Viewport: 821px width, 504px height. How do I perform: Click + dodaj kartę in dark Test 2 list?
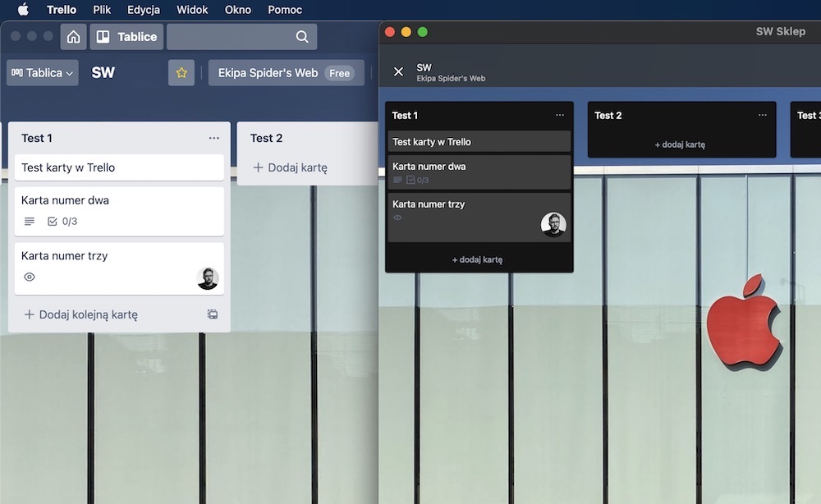(x=680, y=144)
